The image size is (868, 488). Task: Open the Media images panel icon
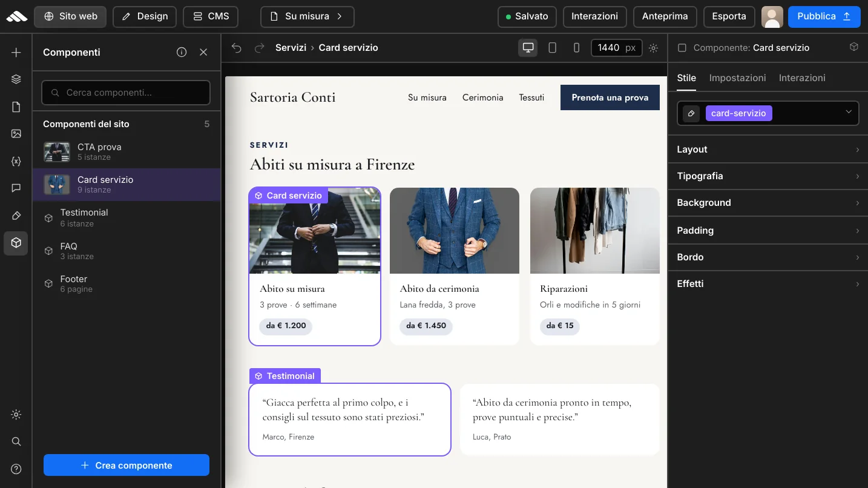(16, 134)
